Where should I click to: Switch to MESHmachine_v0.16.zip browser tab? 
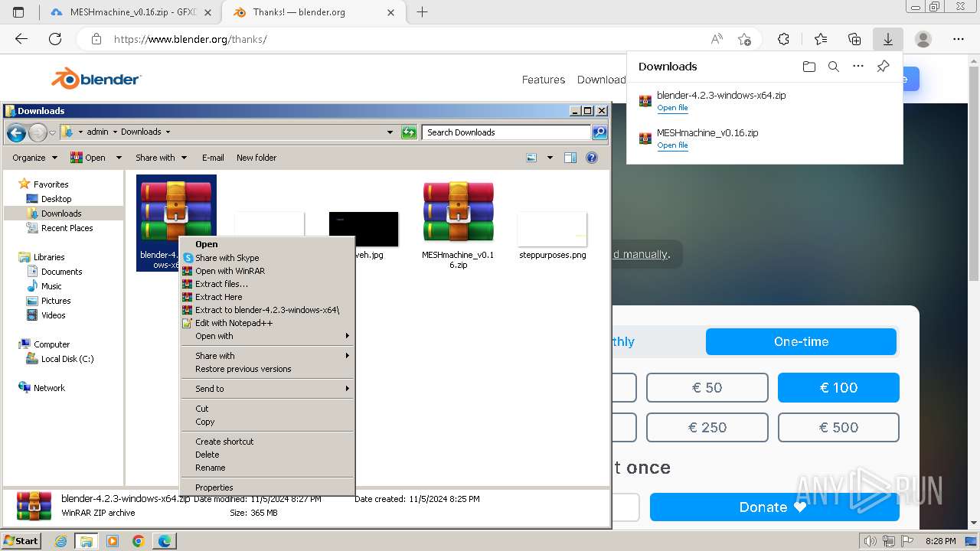click(130, 12)
